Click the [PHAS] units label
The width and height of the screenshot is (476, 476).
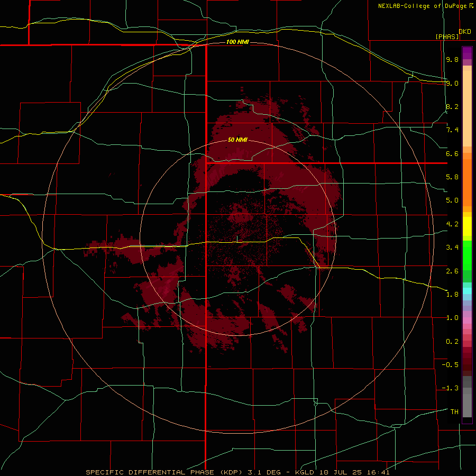[x=447, y=36]
